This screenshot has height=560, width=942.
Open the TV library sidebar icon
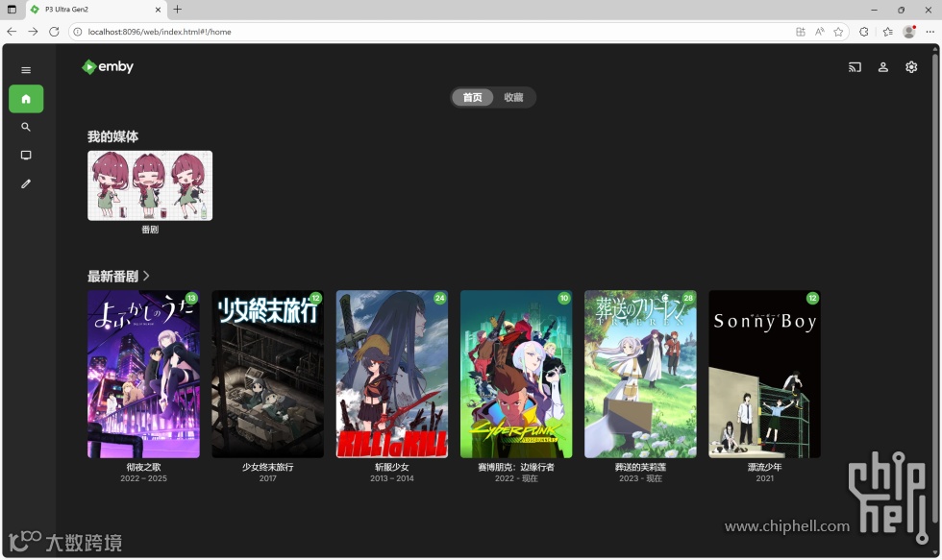[26, 156]
